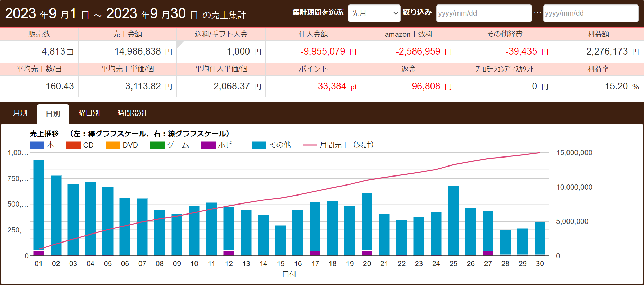644x285 pixels.
Task: Hide the 月間売上（累計）line series
Action: [x=310, y=145]
